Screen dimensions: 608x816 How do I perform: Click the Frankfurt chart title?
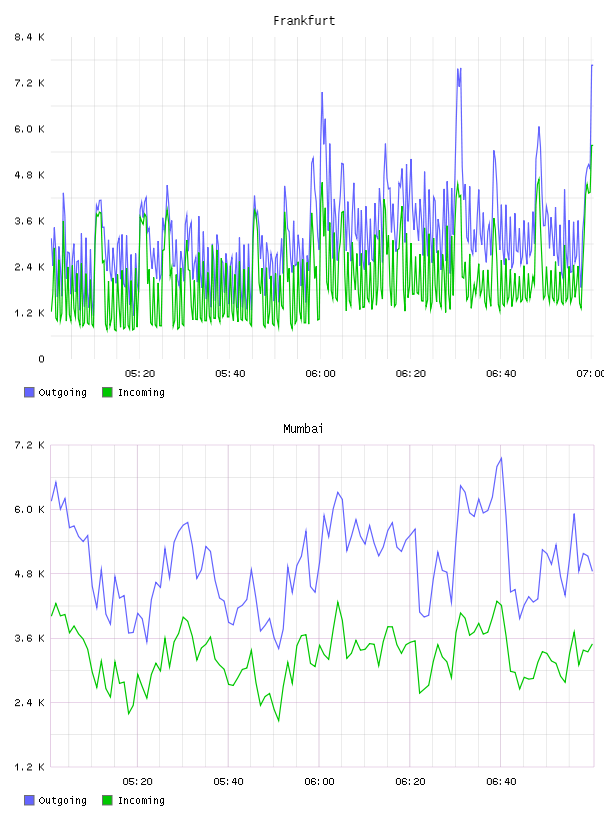pyautogui.click(x=304, y=21)
